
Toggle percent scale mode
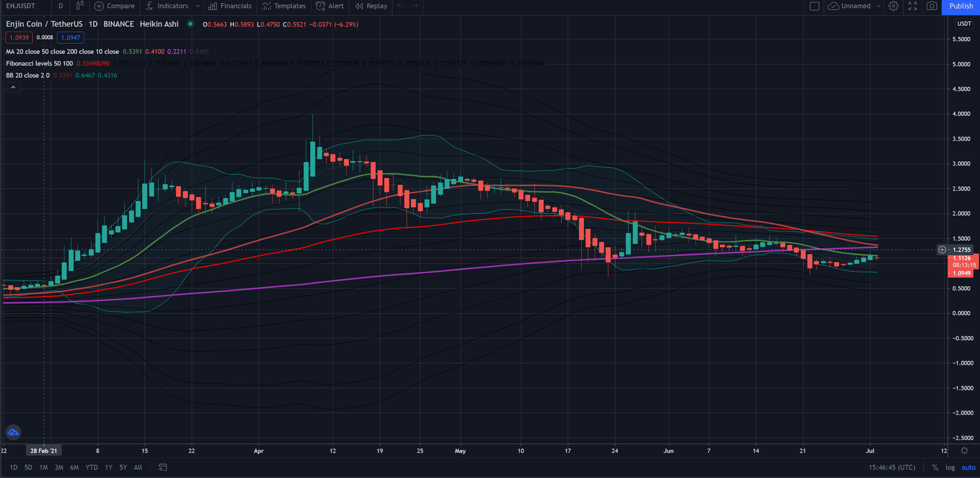coord(935,468)
